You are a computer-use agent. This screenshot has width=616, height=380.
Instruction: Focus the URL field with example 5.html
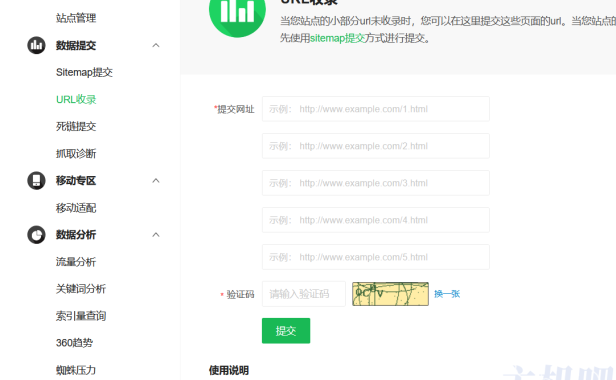[x=376, y=257]
